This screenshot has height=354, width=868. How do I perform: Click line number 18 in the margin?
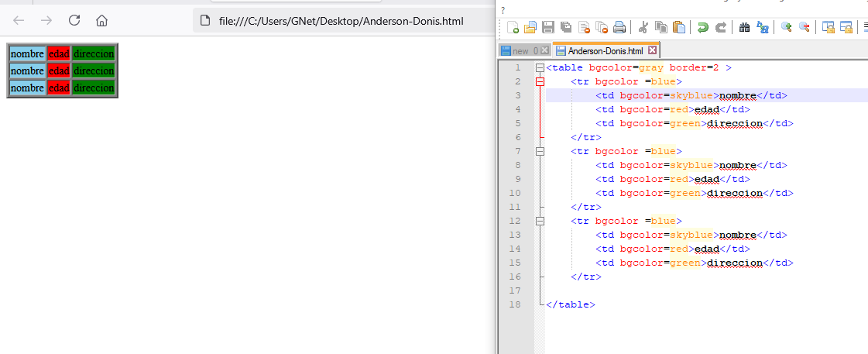(x=515, y=304)
